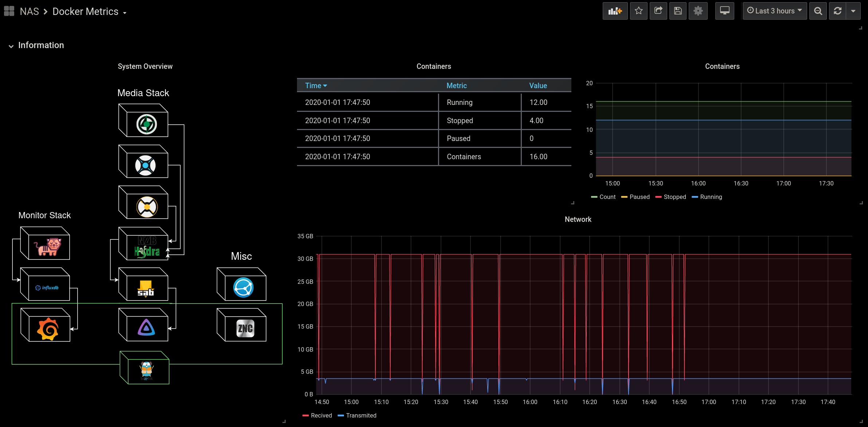Click the 16.00 value cell
Image resolution: width=868 pixels, height=427 pixels.
pyautogui.click(x=546, y=157)
